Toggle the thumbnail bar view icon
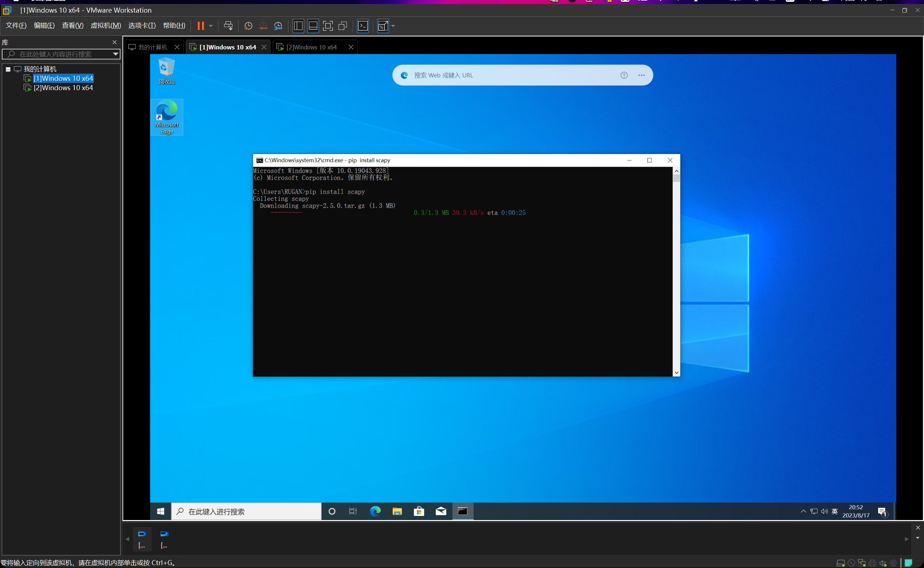The height and width of the screenshot is (568, 924). 313,26
